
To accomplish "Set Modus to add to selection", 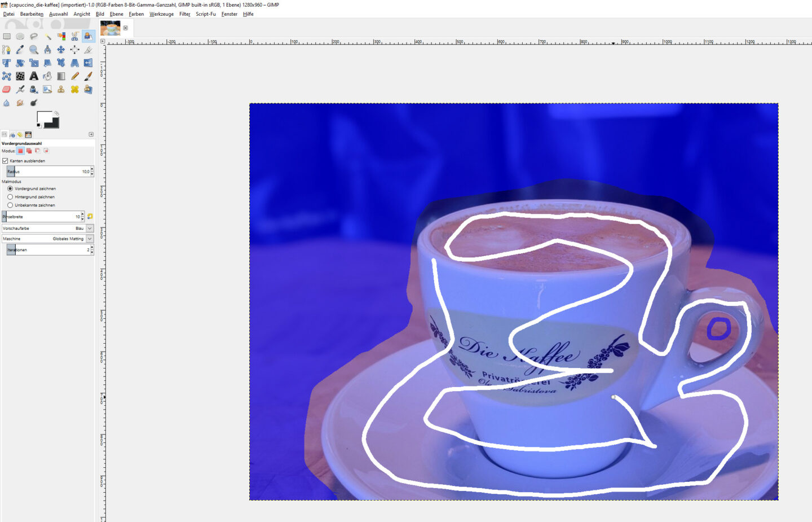I will point(29,151).
